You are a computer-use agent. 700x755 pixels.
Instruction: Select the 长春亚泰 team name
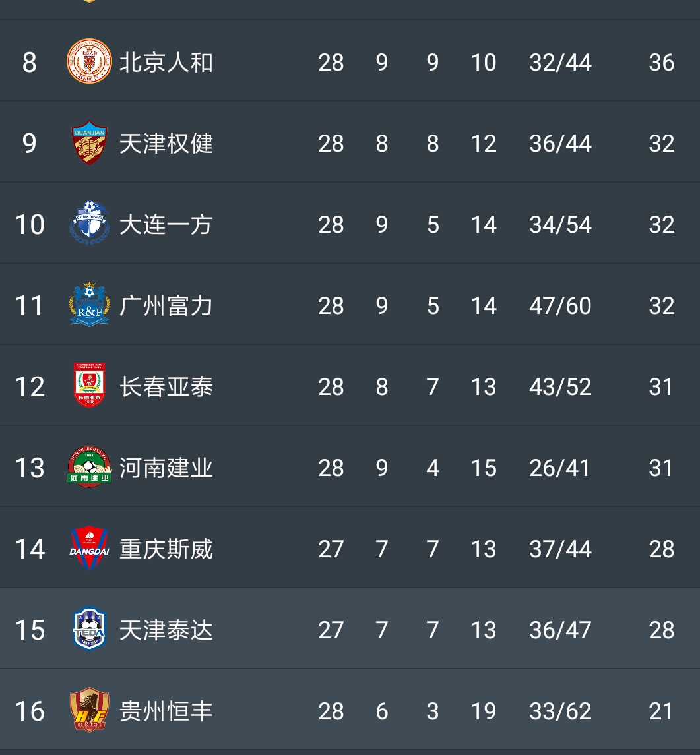(x=166, y=386)
